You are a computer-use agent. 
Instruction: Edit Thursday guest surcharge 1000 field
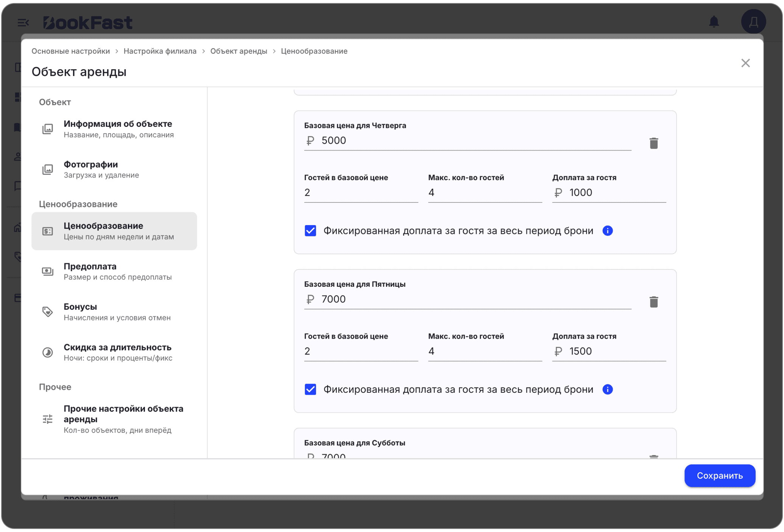[609, 193]
